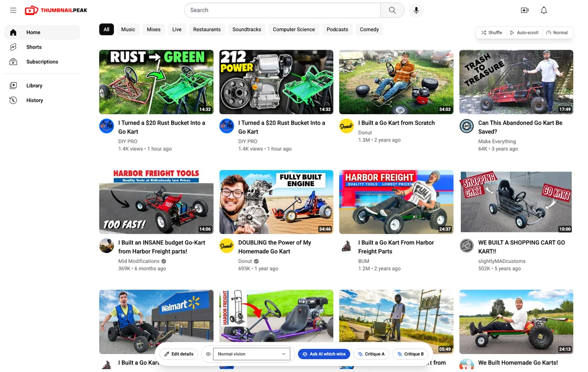This screenshot has width=588, height=372.
Task: Select the Restaurants filter chip
Action: coord(207,29)
